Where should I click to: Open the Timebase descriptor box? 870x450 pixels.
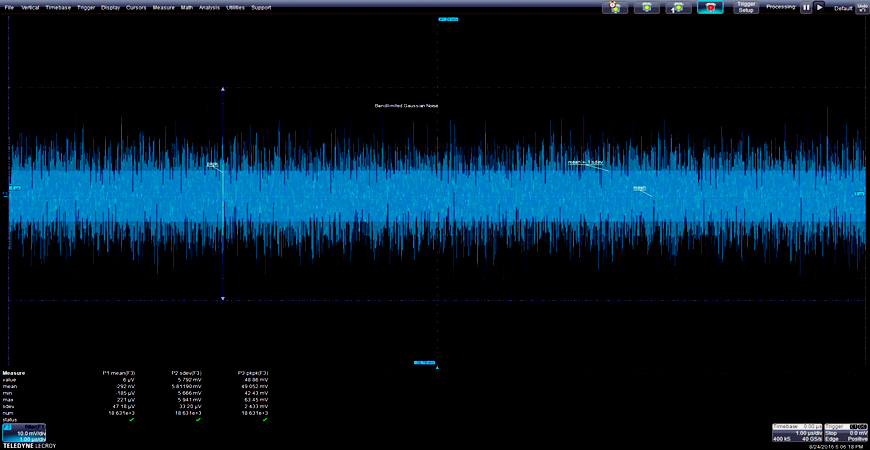tap(798, 433)
